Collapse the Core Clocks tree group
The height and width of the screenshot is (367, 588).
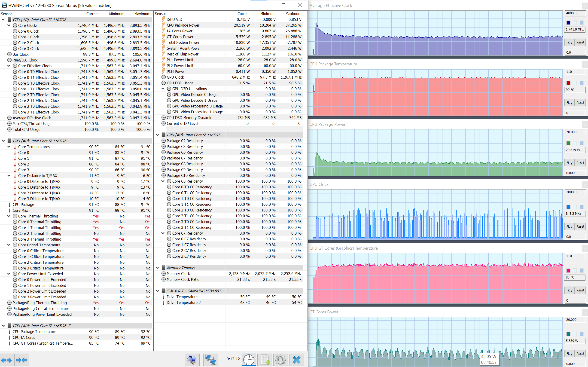pos(9,25)
